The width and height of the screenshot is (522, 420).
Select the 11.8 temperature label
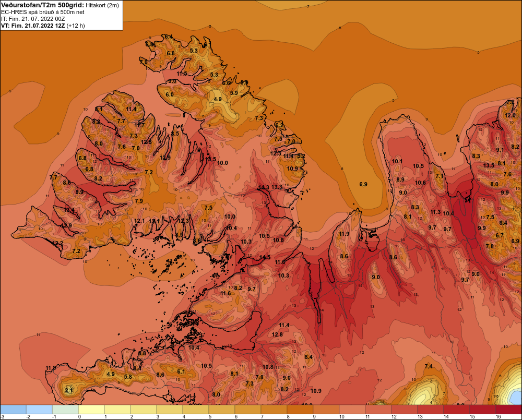click(51, 368)
